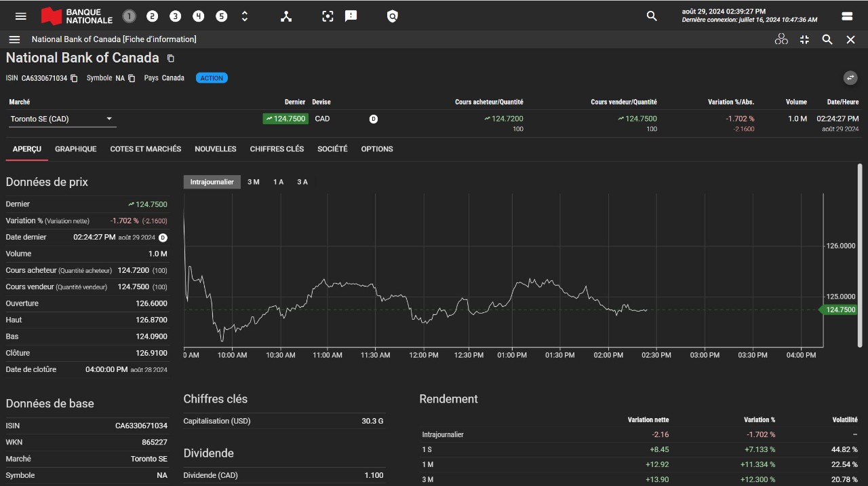Click the Clôture value 126.9100
This screenshot has height=486, width=868.
[x=151, y=353]
